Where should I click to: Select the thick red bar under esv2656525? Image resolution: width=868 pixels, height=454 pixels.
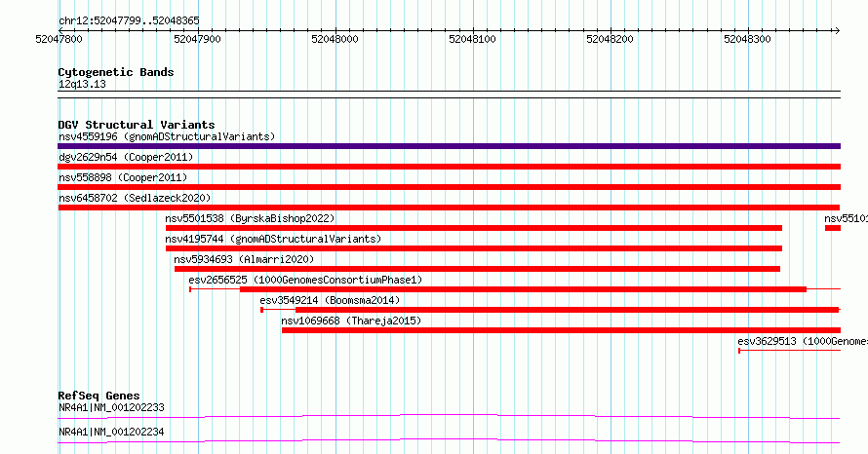pyautogui.click(x=523, y=289)
